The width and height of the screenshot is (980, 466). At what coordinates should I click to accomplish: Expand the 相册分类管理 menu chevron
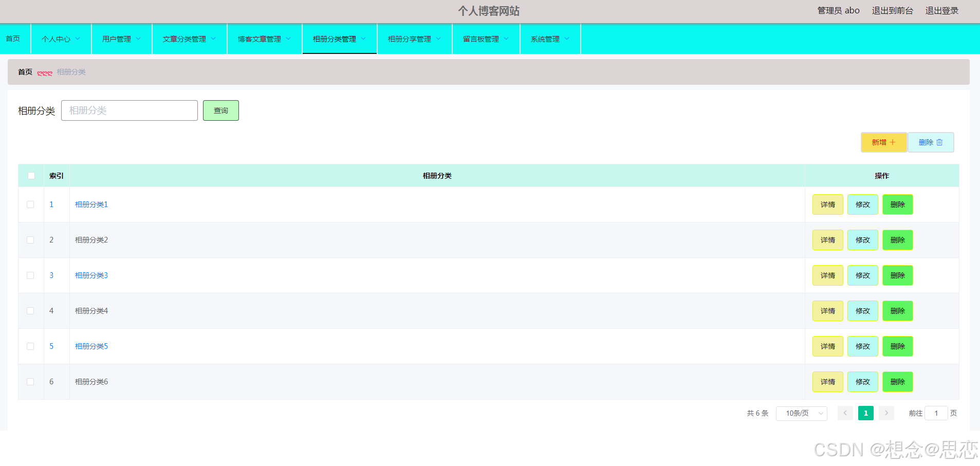(x=363, y=39)
